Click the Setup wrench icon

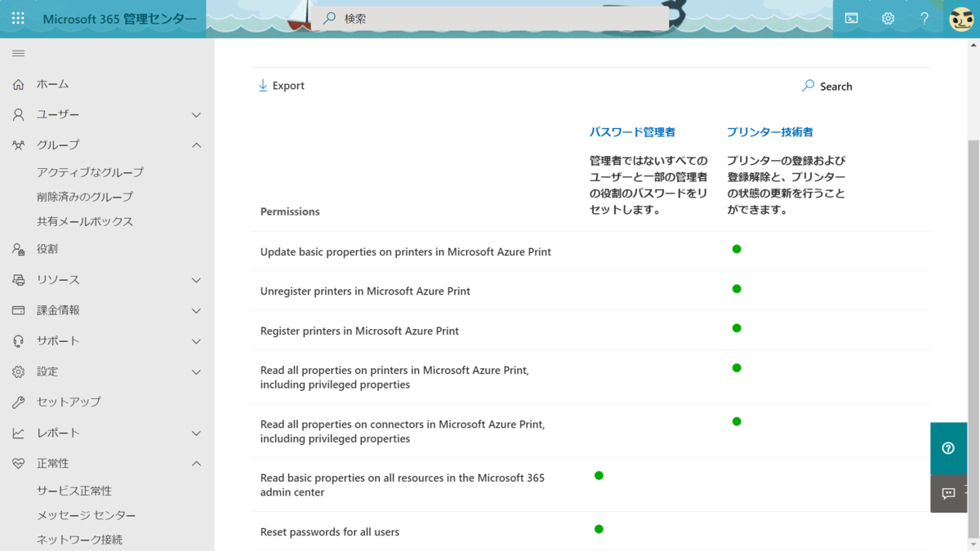(x=18, y=402)
